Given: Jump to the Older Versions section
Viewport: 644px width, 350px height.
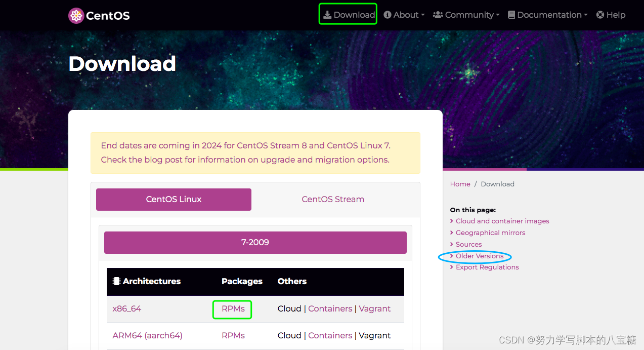Looking at the screenshot, I should pos(480,256).
